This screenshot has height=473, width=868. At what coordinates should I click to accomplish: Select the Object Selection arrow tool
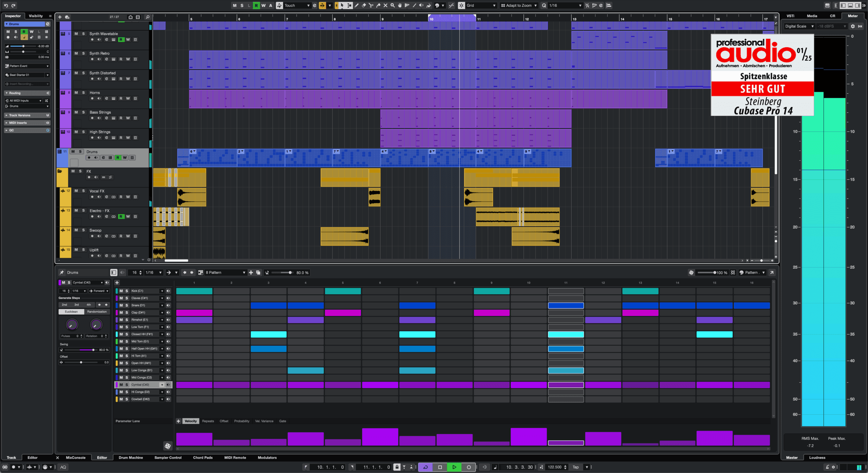(342, 5)
